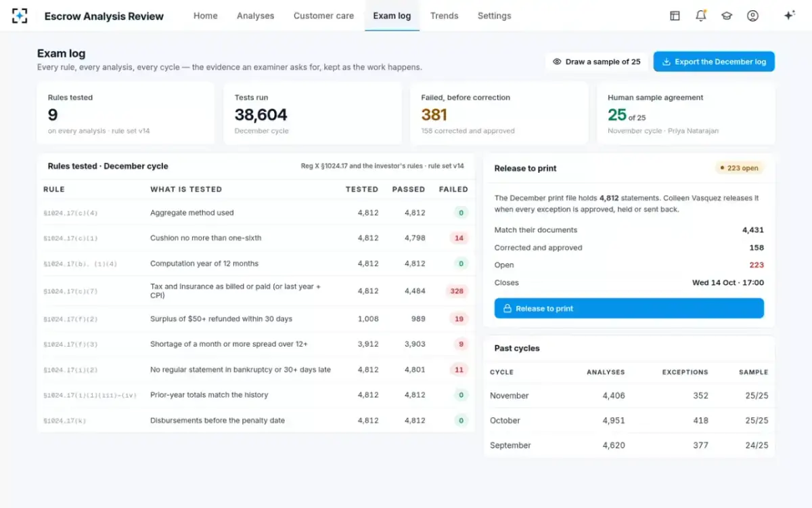Click Aggregate method used row text
The image size is (812, 508).
(x=192, y=213)
